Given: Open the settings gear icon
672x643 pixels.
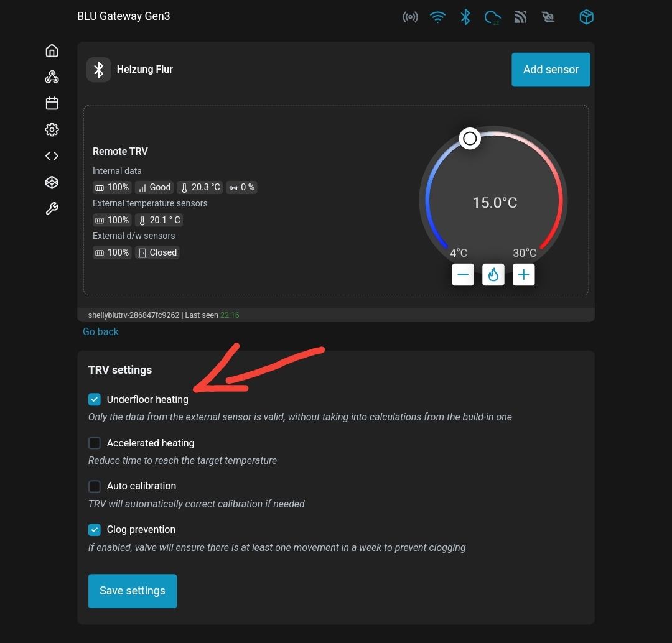Looking at the screenshot, I should pos(52,129).
